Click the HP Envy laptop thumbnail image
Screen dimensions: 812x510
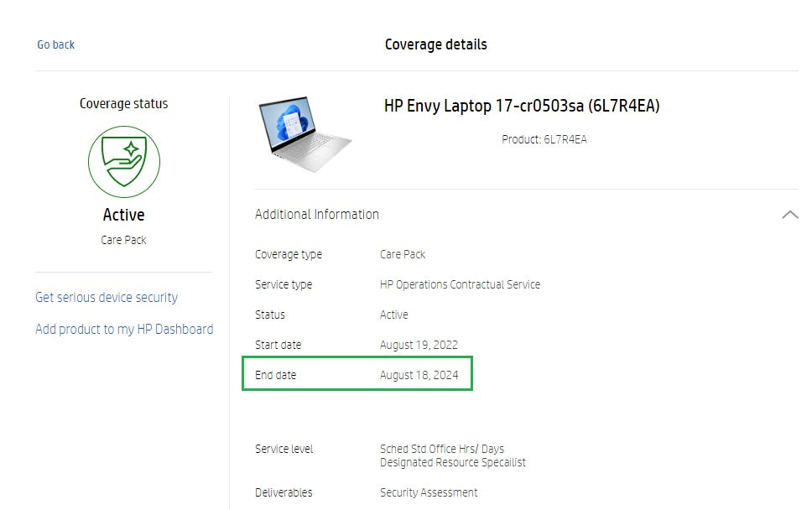pos(305,134)
